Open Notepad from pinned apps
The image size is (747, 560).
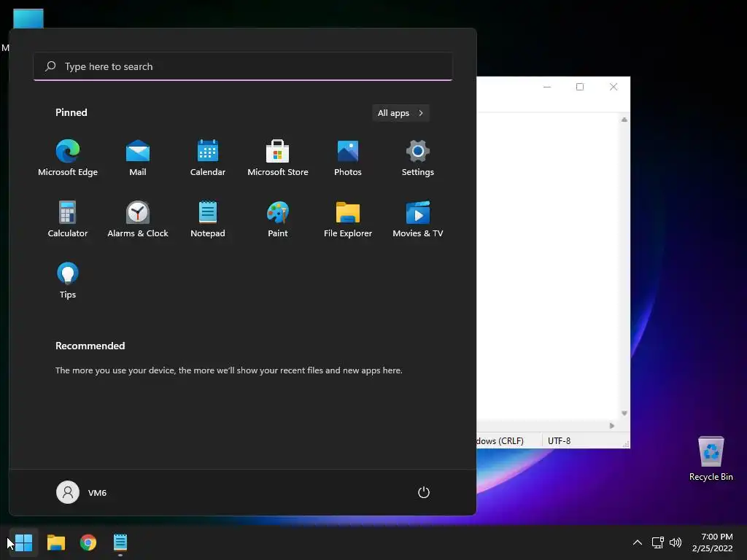[208, 219]
